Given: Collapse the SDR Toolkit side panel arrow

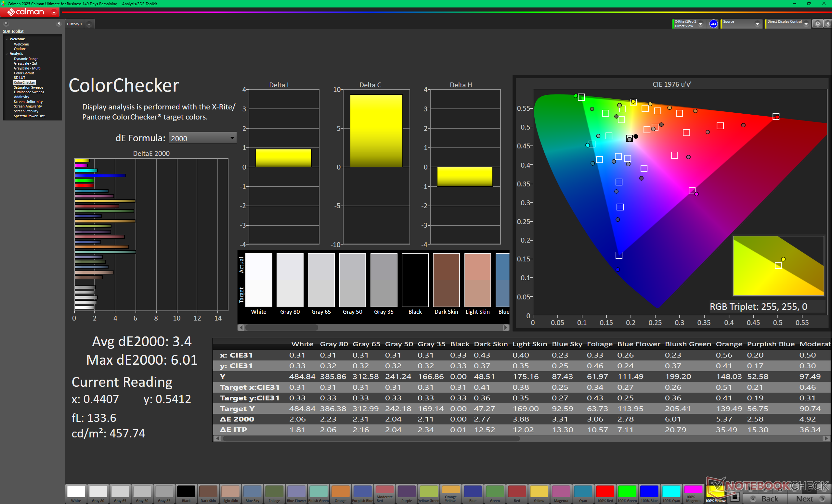Looking at the screenshot, I should pyautogui.click(x=59, y=23).
